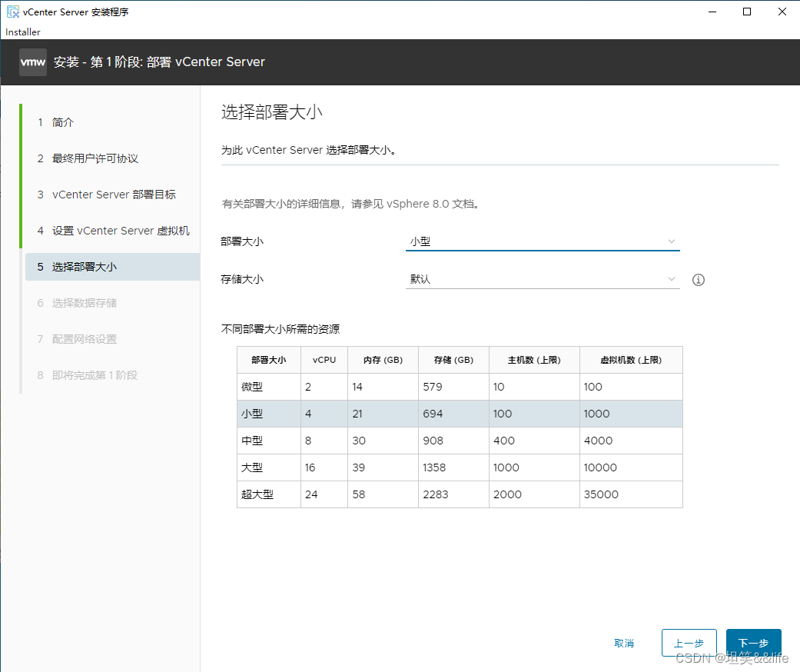Click host limit 400 in 中型 row

coord(504,441)
